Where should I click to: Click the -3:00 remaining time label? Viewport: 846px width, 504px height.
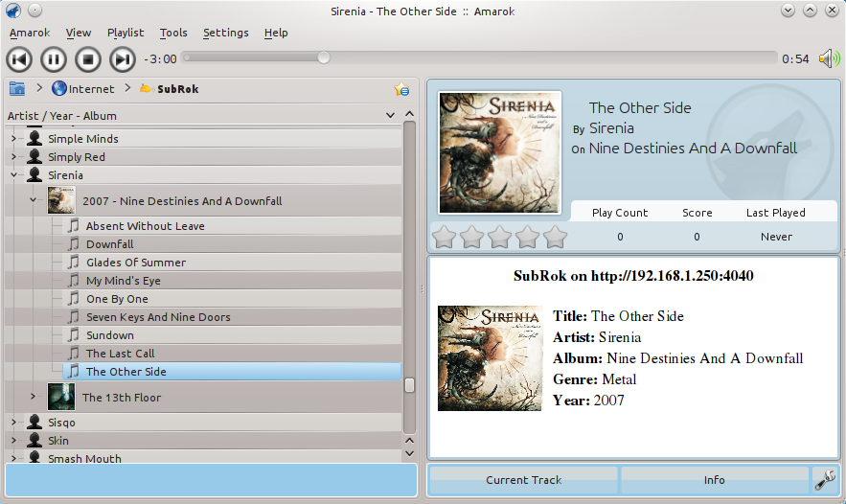point(160,59)
